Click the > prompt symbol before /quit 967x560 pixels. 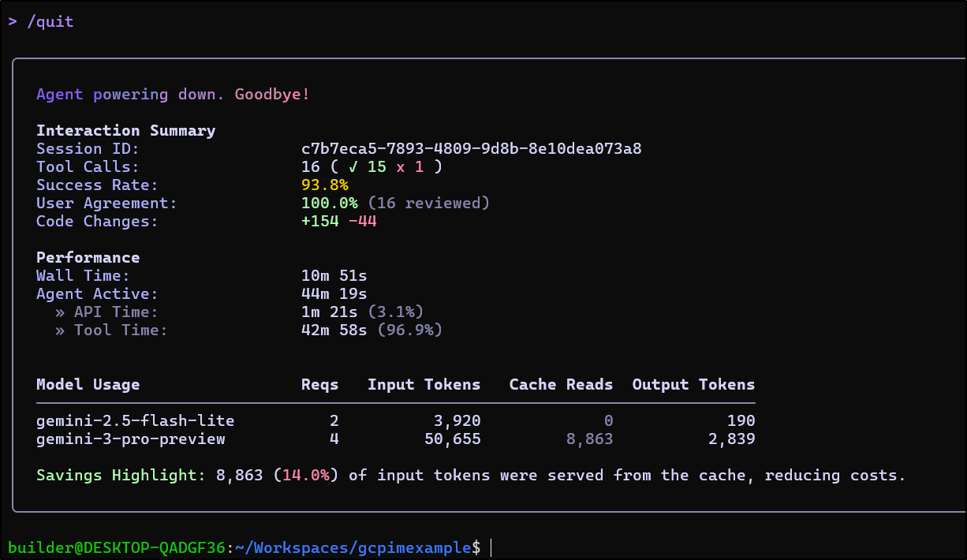(13, 22)
